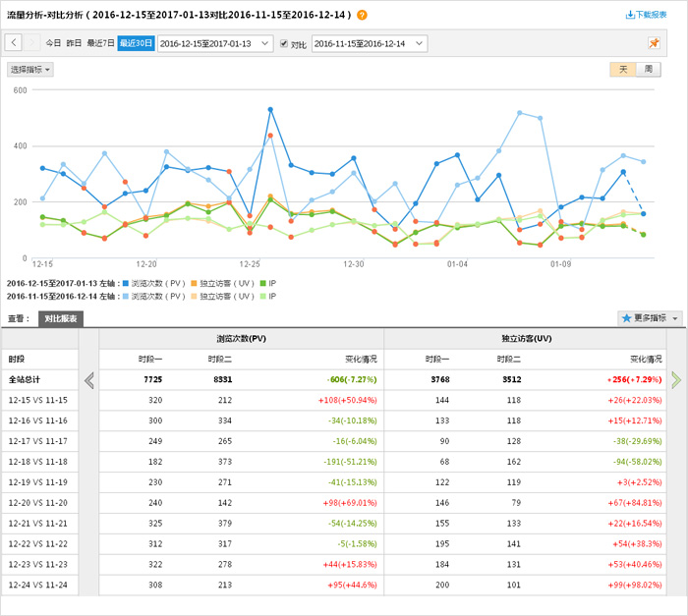Click the disabled next date range arrow
This screenshot has height=616, width=688.
coord(32,43)
